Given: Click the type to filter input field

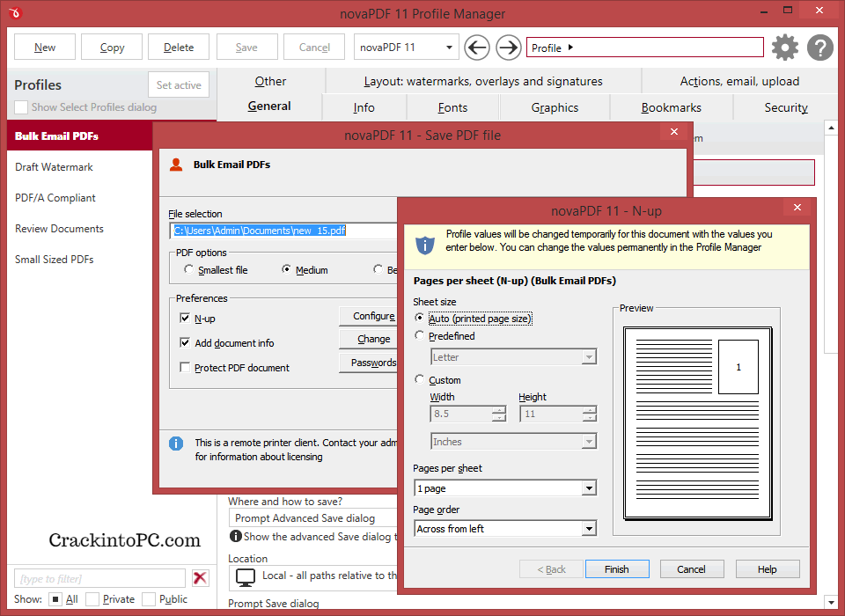Looking at the screenshot, I should pos(99,578).
